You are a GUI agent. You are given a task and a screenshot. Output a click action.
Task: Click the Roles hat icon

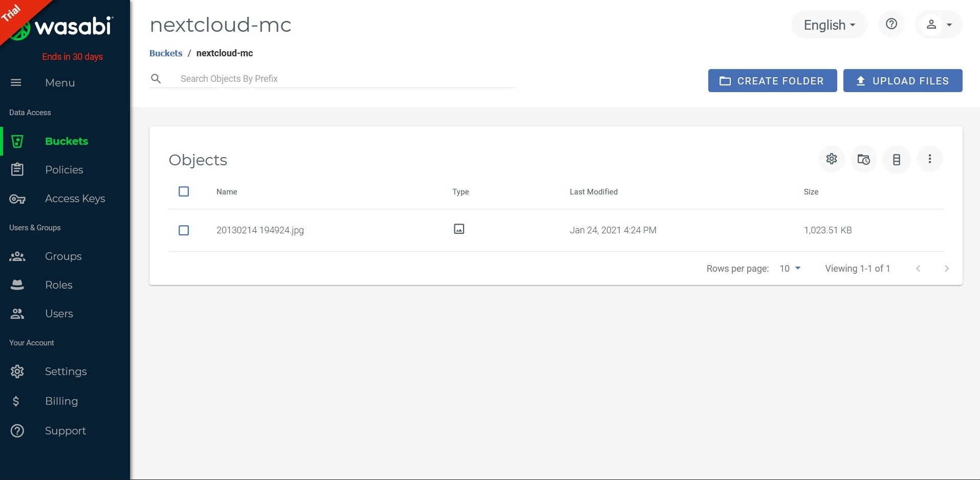point(17,285)
